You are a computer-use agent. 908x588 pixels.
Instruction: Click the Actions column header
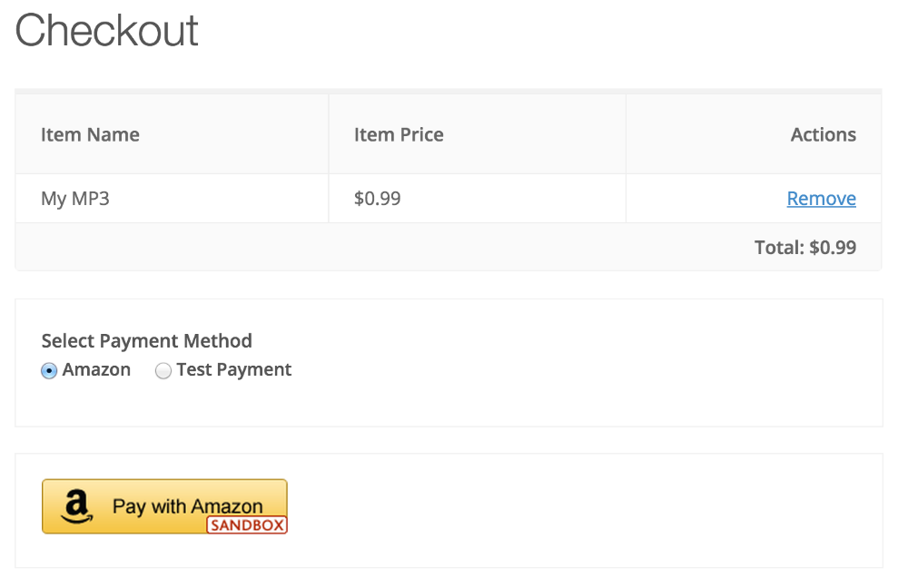click(x=823, y=133)
